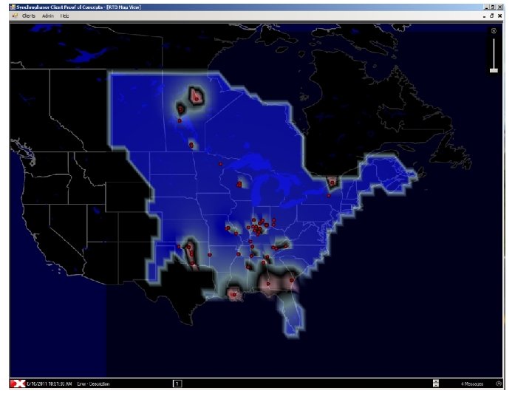Restore the inner RTO Map View window
This screenshot has width=532, height=399.
coord(492,16)
